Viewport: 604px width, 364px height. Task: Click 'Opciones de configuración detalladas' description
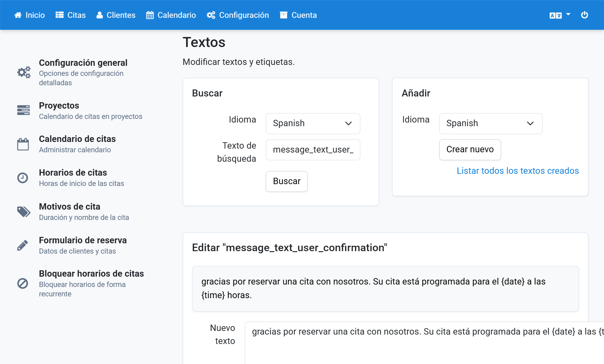tap(81, 78)
